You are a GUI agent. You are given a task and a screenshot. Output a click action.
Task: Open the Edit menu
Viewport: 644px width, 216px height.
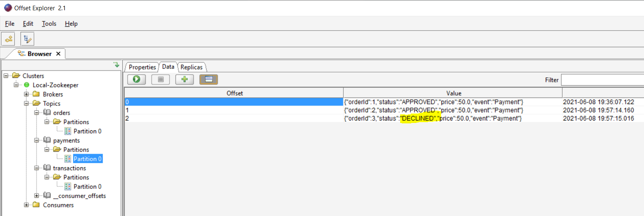[28, 24]
